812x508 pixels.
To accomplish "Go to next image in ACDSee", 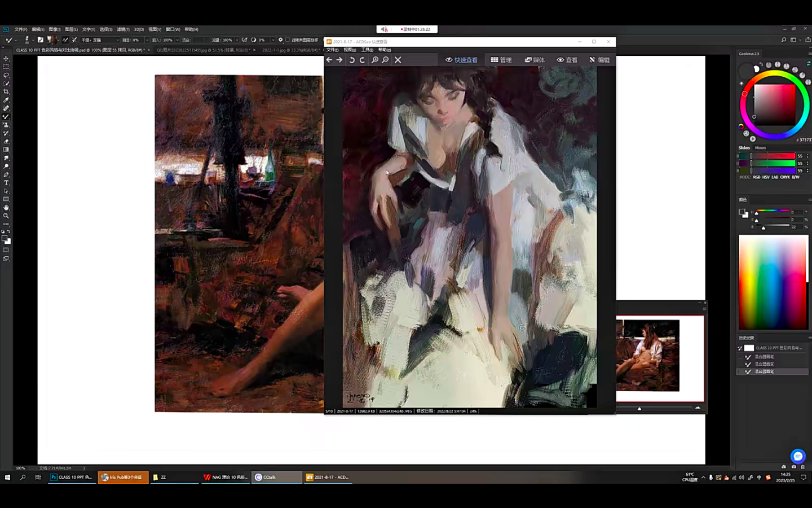I will coord(339,60).
